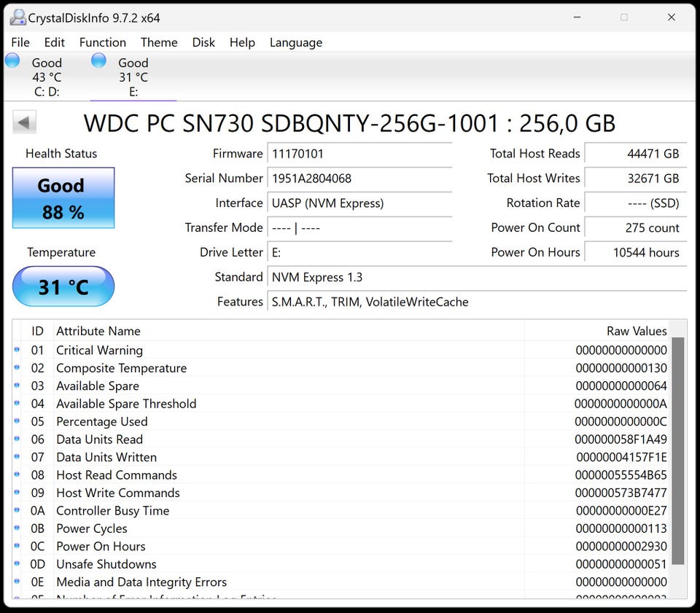Viewport: 700px width, 613px height.
Task: Click the Attribute Name column header
Action: 98,331
